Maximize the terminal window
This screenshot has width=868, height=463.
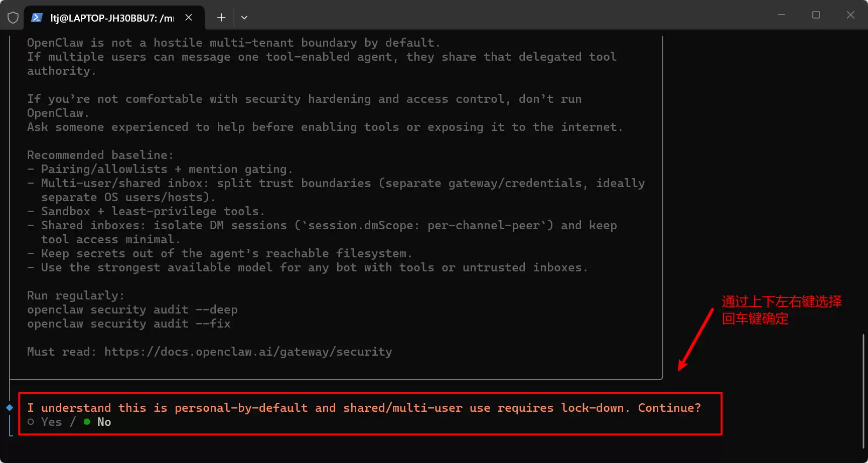coord(816,15)
